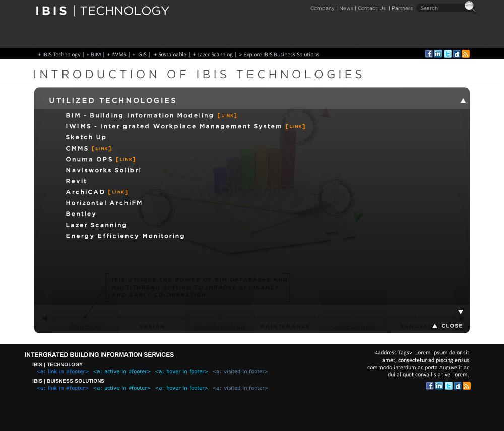Go to Contact Us in the top header
The width and height of the screenshot is (504, 431).
coord(371,8)
